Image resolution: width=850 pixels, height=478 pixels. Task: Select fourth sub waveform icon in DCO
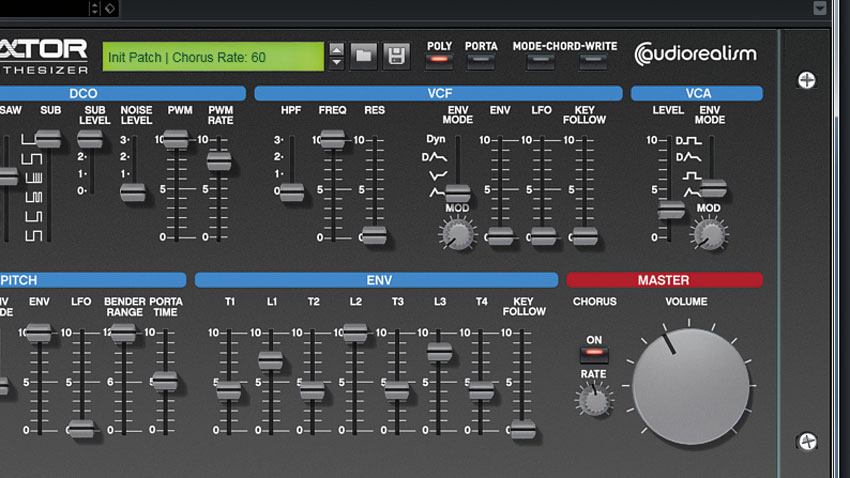(x=33, y=197)
